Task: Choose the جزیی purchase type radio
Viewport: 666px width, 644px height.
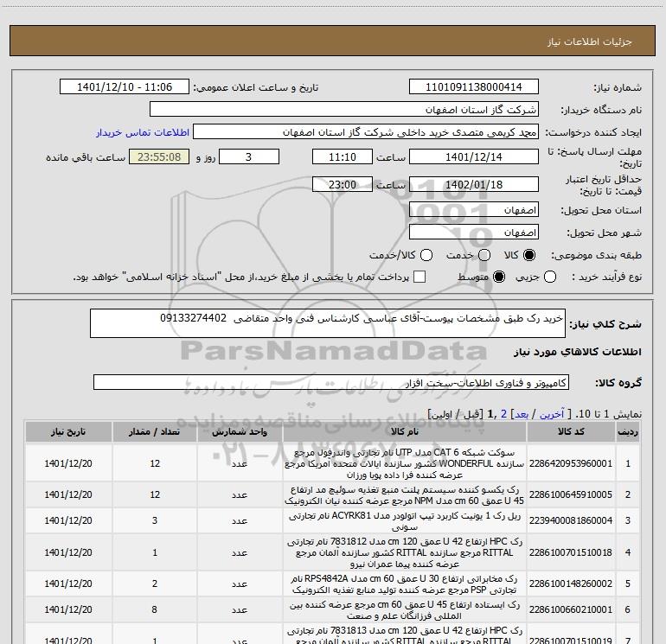Action: click(x=550, y=277)
